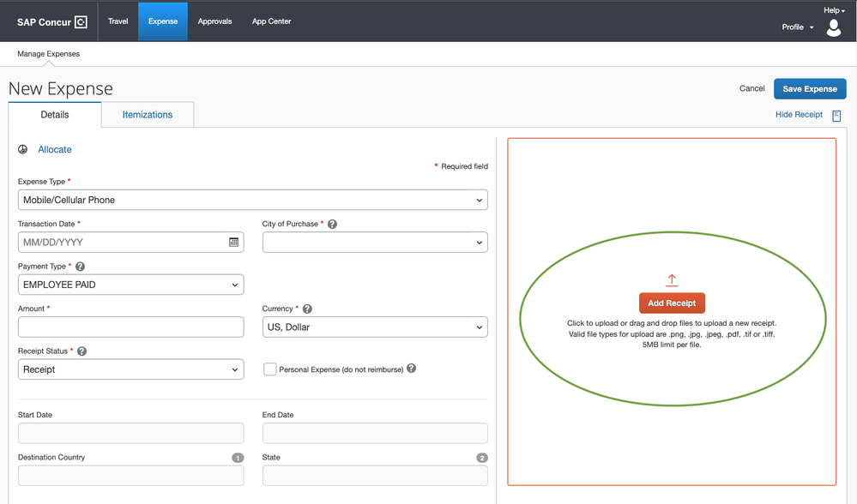Switch to the Details tab
Viewport: 857px width, 504px height.
(55, 115)
